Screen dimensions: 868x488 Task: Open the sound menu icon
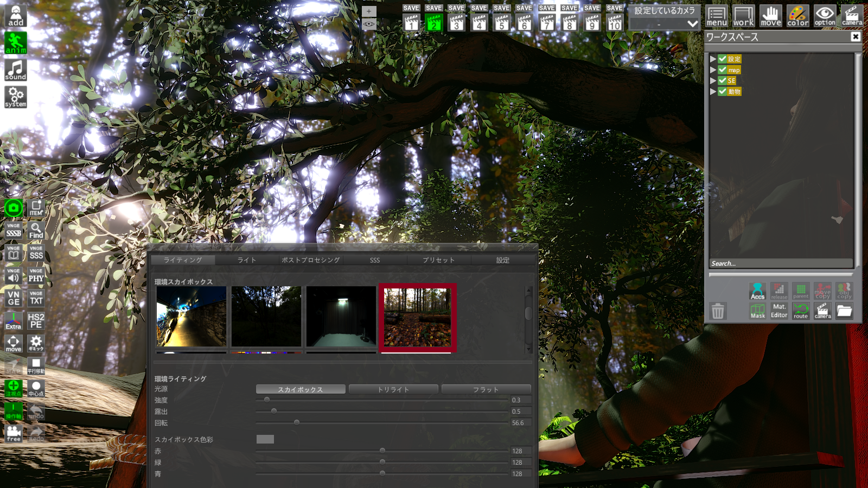[x=16, y=70]
